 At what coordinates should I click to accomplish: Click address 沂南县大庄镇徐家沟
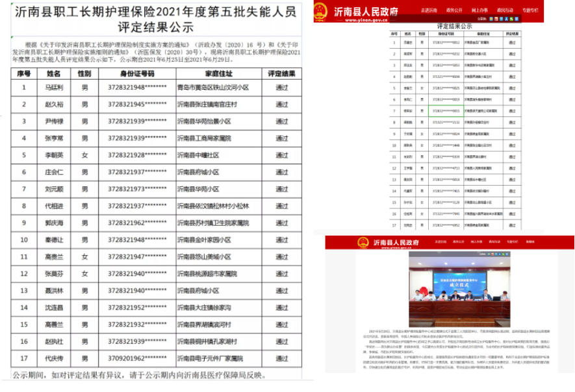[204, 308]
